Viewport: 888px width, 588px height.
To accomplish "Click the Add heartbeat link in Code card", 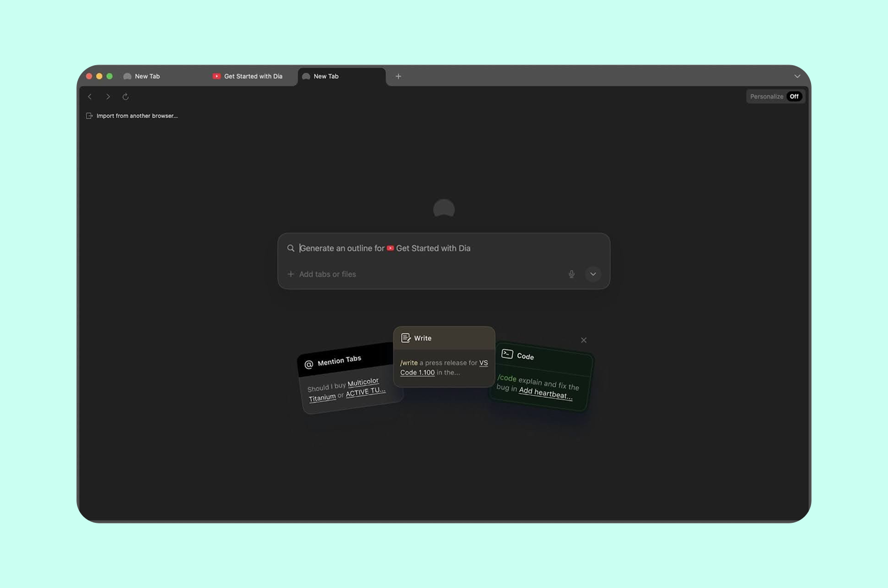I will pos(545,393).
